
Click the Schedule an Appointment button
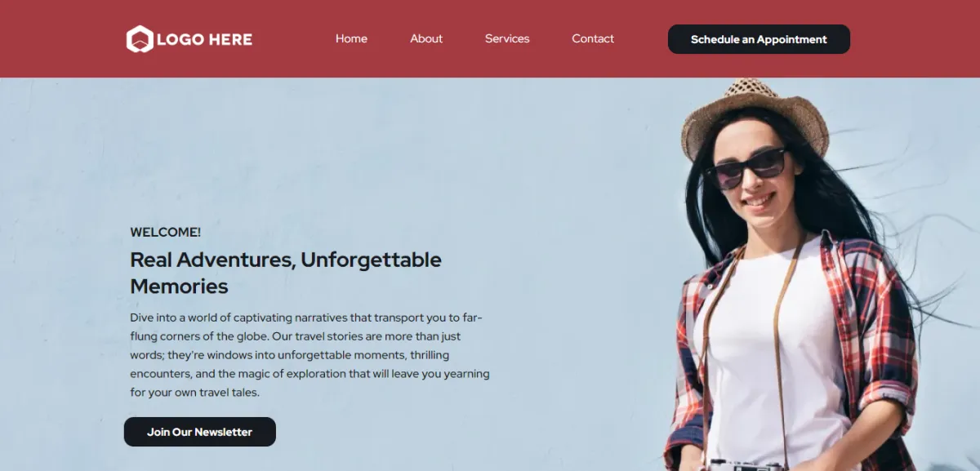point(759,39)
